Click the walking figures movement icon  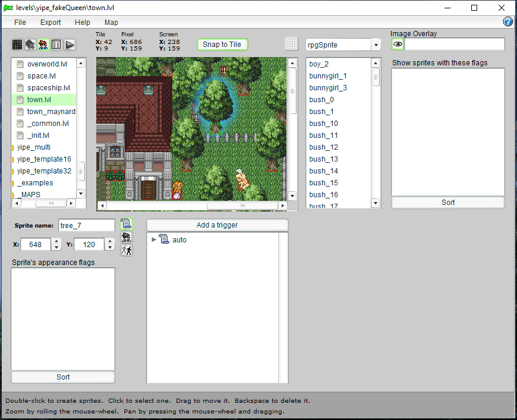(126, 250)
